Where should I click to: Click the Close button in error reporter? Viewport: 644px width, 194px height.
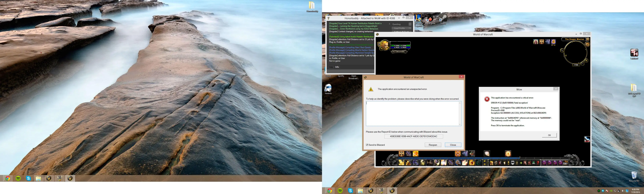[453, 145]
